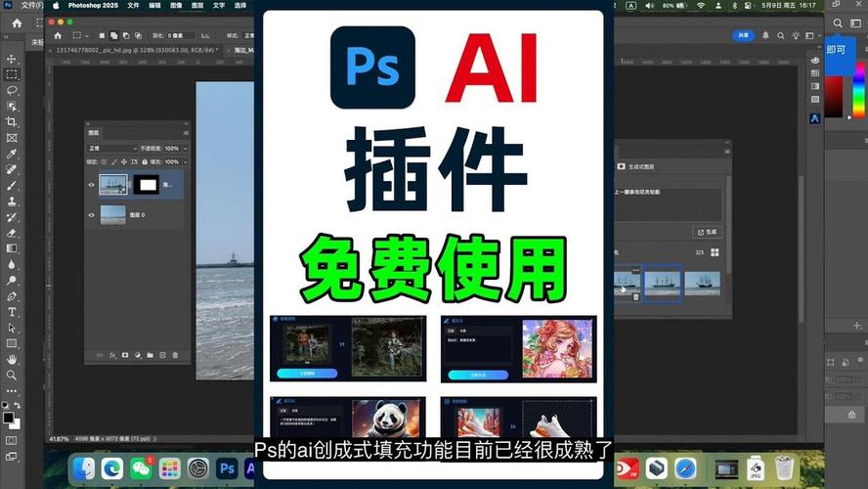
Task: Select the Move tool
Action: click(x=11, y=59)
